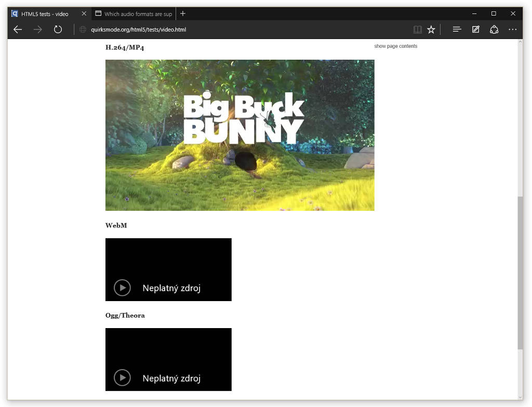Click the vertical scrollbar thumb

(x=520, y=273)
